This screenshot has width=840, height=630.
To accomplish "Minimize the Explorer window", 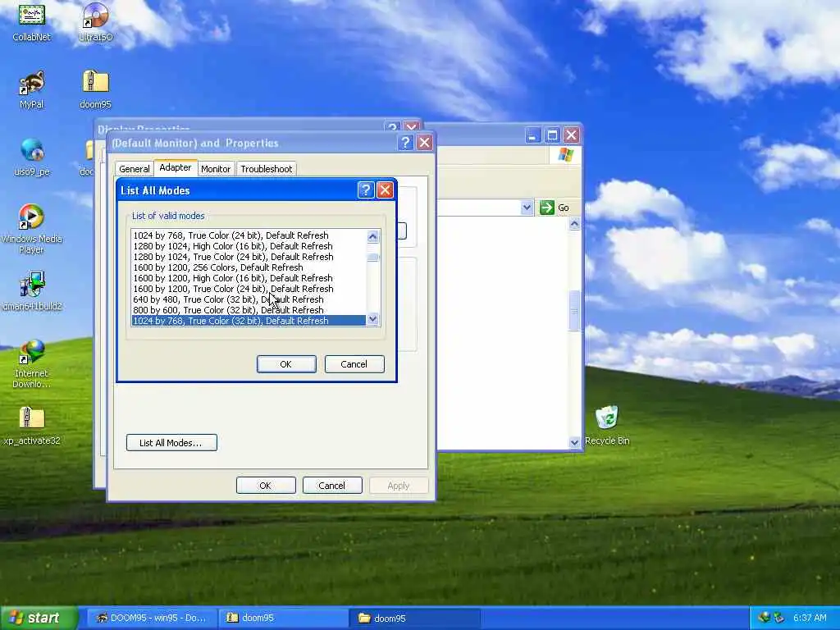I will pyautogui.click(x=532, y=135).
